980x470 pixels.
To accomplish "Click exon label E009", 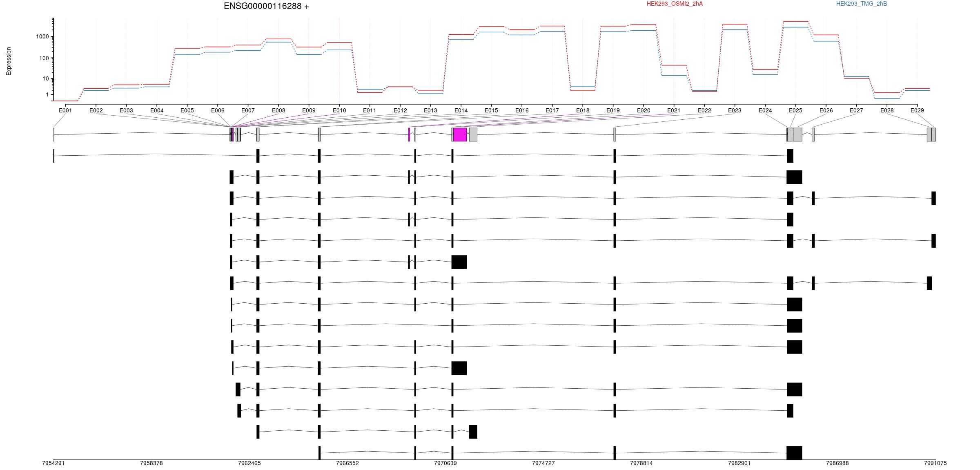I will click(309, 110).
